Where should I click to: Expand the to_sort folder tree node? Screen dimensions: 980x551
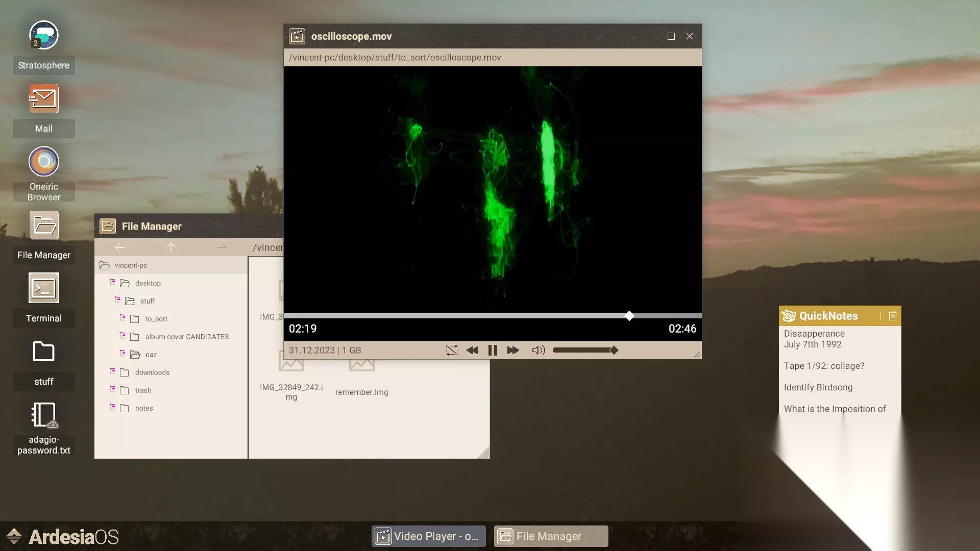point(122,317)
